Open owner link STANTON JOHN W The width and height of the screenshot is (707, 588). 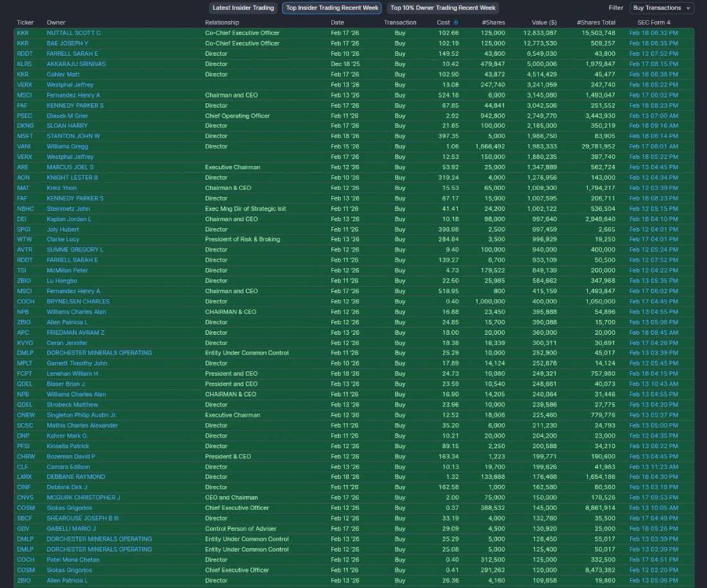pos(73,136)
